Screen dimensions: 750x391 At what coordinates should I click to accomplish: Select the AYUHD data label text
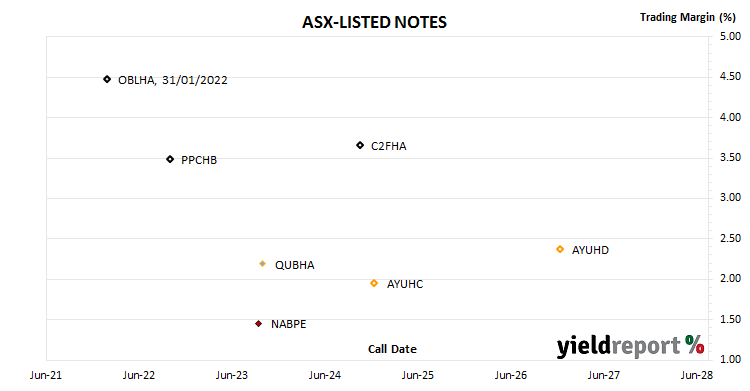(590, 250)
